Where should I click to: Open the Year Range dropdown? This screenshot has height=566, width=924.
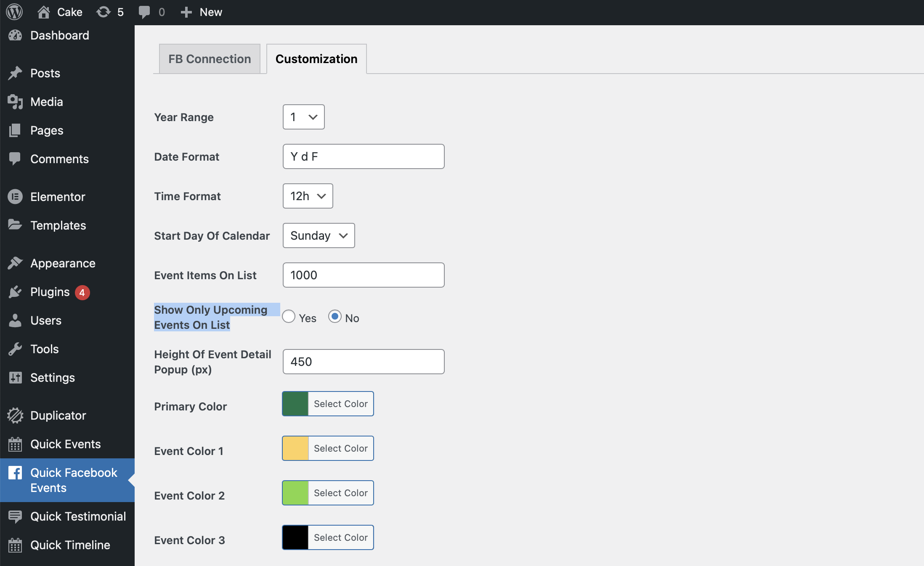click(x=303, y=117)
